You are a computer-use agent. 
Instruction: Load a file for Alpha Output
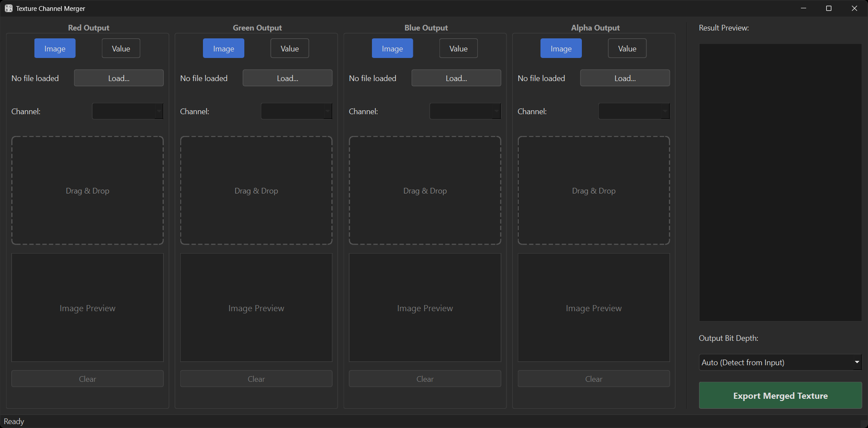[625, 78]
